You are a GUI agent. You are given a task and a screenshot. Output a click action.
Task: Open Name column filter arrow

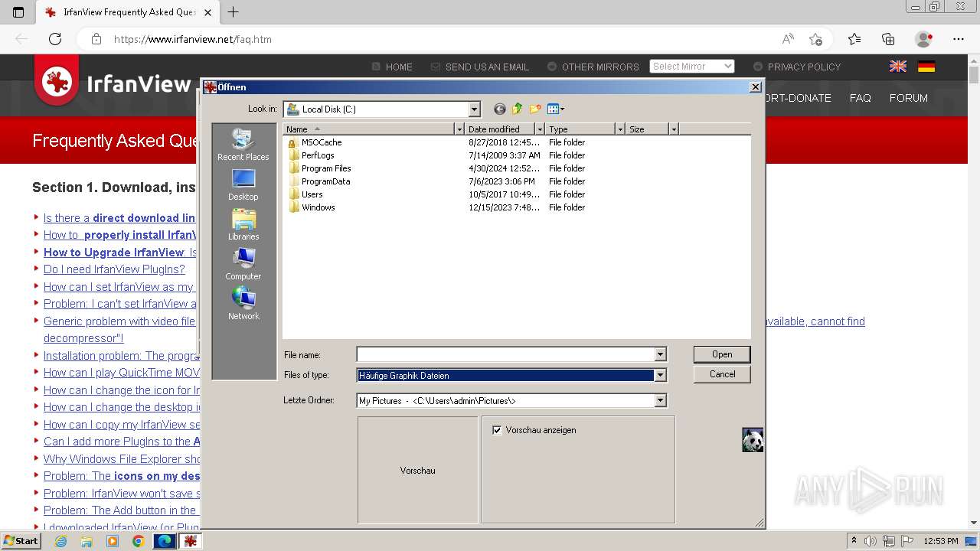click(459, 129)
